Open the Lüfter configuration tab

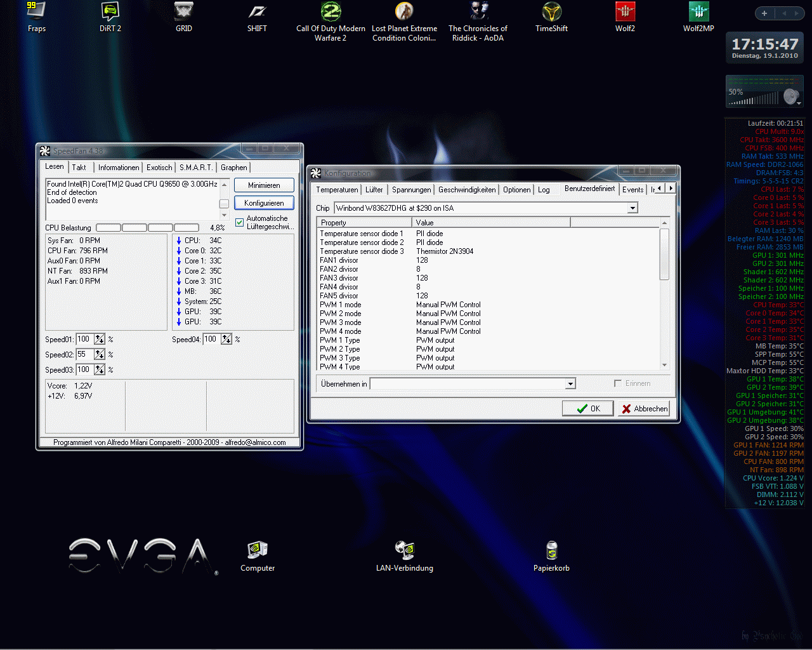[x=374, y=190]
